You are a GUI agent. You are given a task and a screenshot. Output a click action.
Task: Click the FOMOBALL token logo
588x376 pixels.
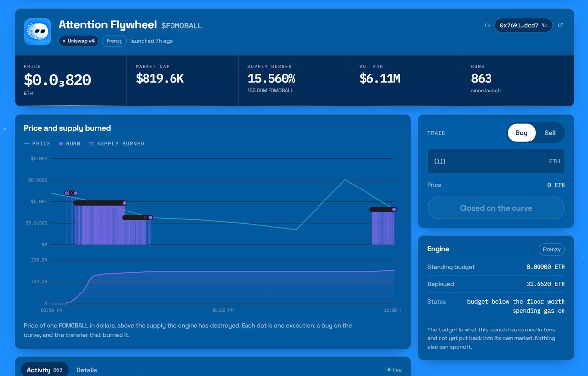(x=38, y=32)
